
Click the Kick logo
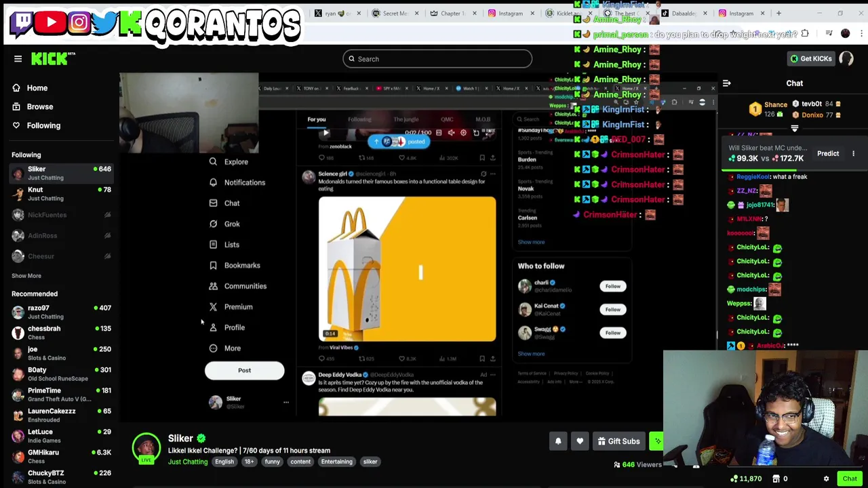coord(53,59)
